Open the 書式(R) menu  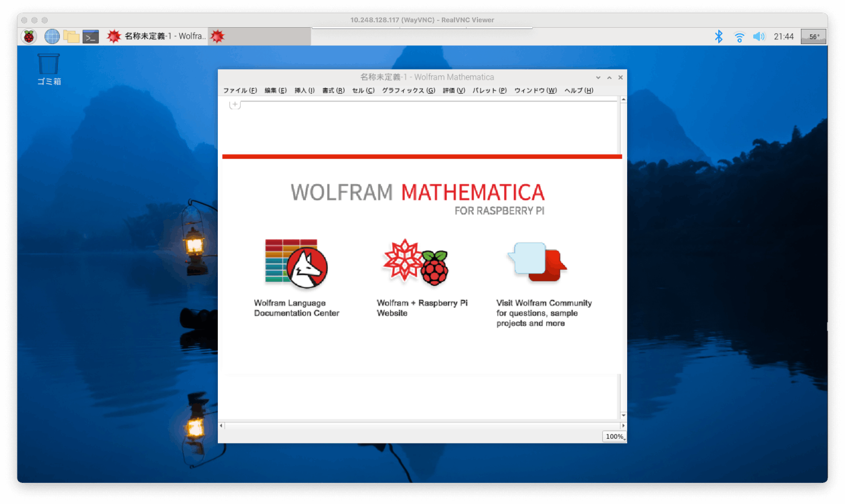(333, 91)
